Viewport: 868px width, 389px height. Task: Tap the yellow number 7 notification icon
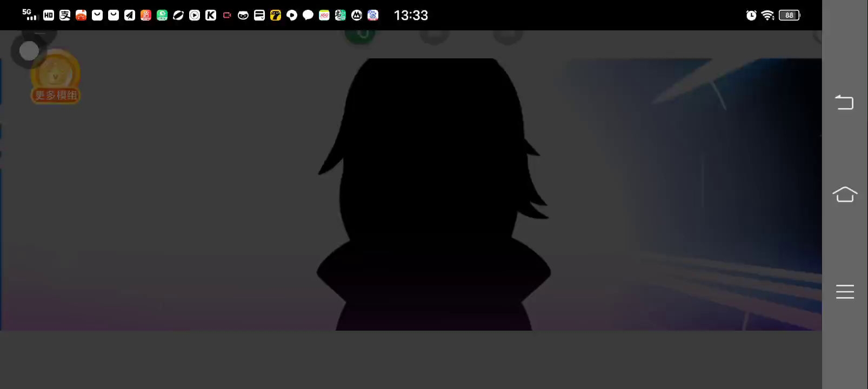pos(276,15)
